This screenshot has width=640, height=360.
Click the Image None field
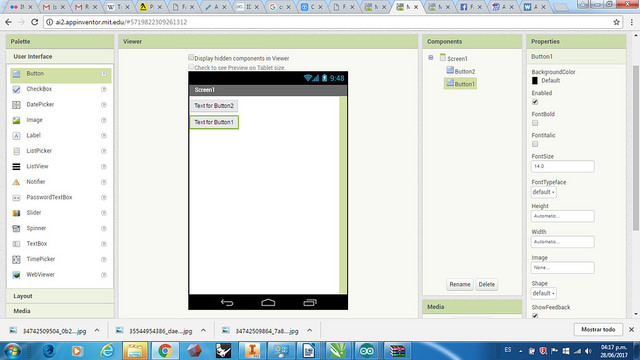[x=562, y=268]
